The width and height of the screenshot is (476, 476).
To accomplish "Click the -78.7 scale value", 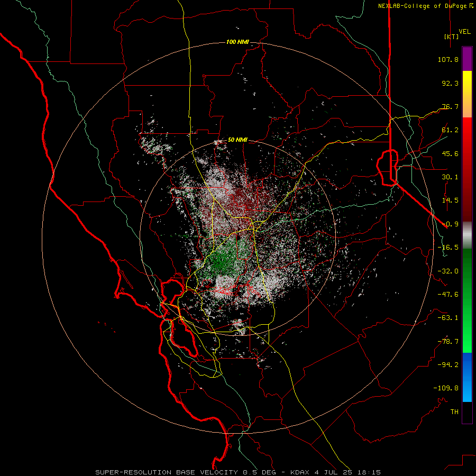I will point(448,342).
